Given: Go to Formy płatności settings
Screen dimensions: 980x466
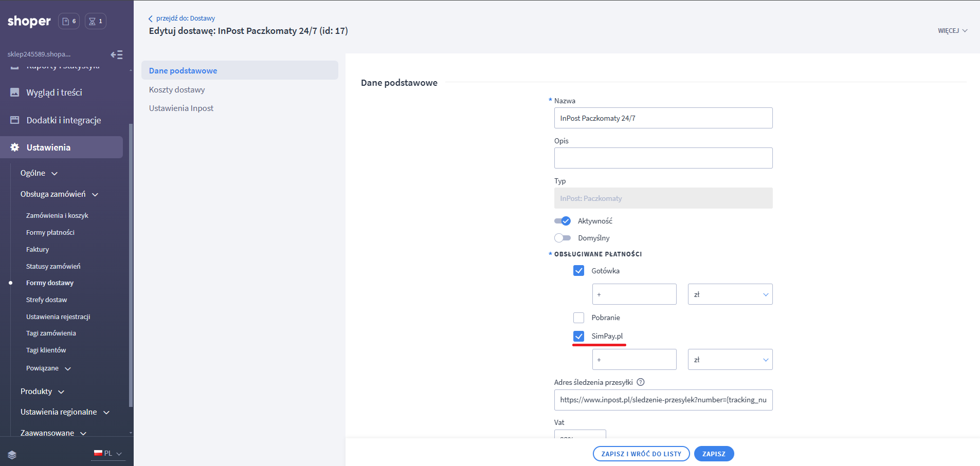Looking at the screenshot, I should [x=50, y=233].
